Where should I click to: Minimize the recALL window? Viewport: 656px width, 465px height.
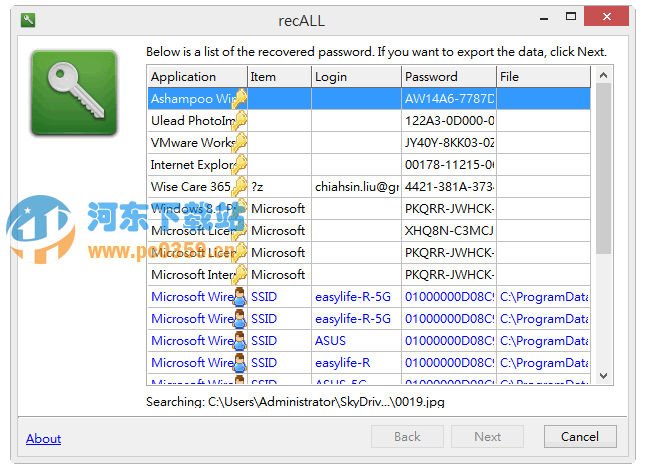click(544, 18)
